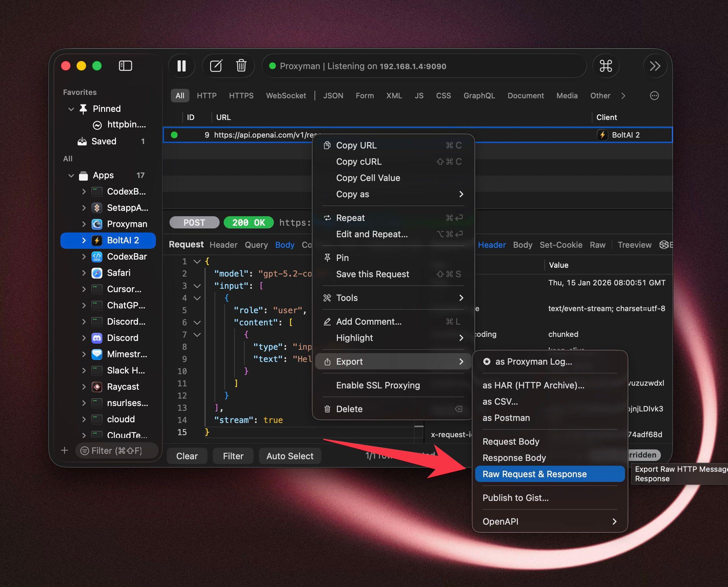Toggle the sidebar panel icon
Image resolution: width=728 pixels, height=587 pixels.
click(x=125, y=66)
